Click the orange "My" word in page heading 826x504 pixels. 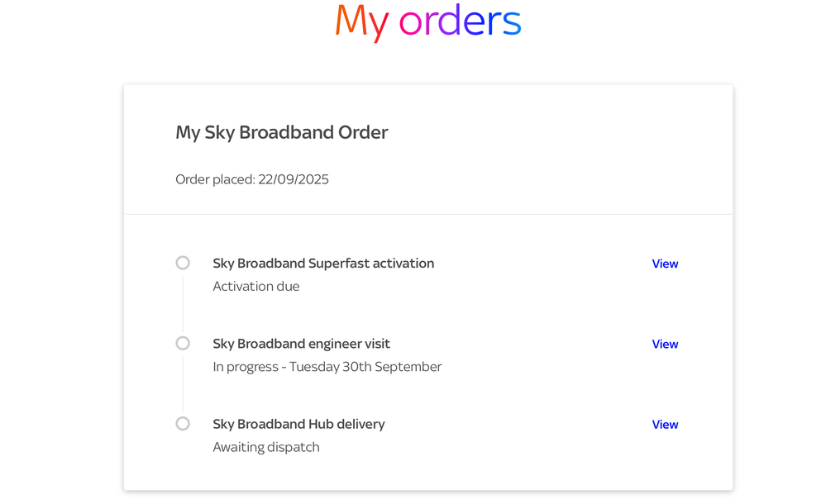(361, 21)
